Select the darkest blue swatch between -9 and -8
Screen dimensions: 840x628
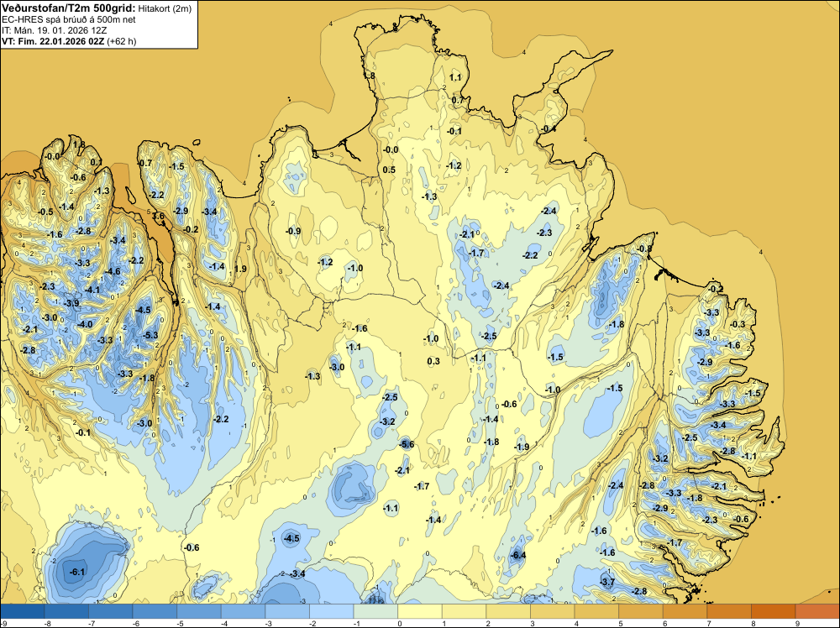tap(22, 611)
